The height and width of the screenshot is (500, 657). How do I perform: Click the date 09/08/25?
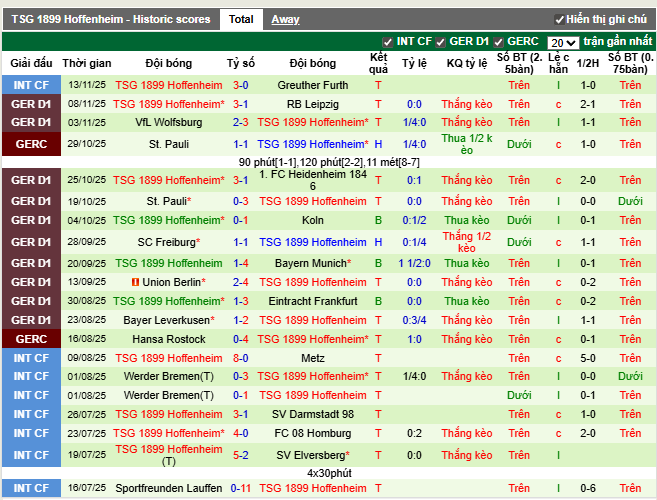tap(87, 358)
